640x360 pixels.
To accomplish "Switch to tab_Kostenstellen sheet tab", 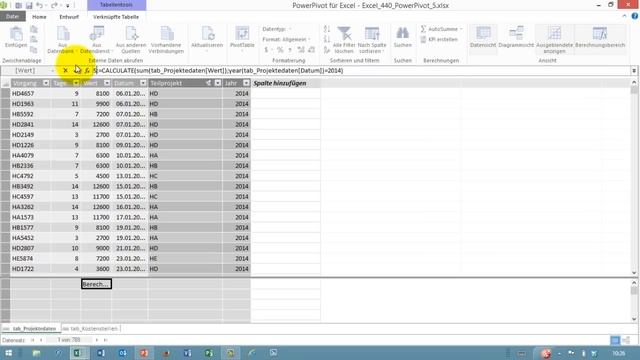I will 91,329.
